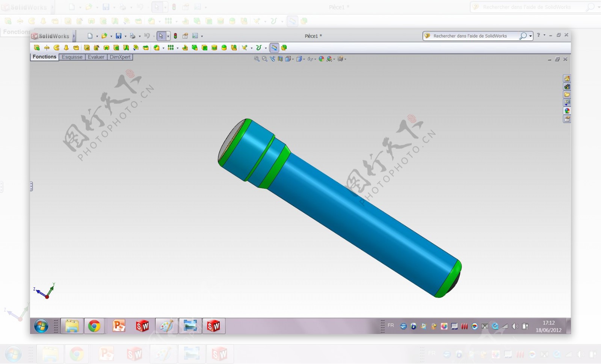
Task: Expand the collapsed FeatureManager panel handle
Action: click(31, 186)
